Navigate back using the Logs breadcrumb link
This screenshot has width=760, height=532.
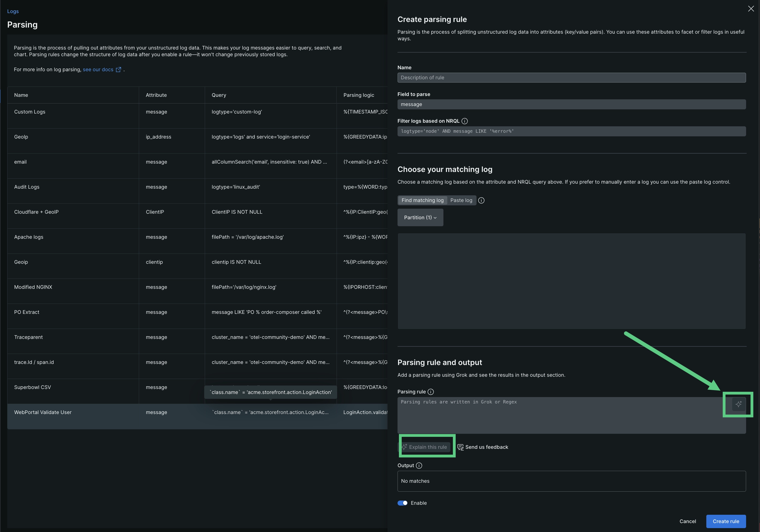click(x=13, y=11)
